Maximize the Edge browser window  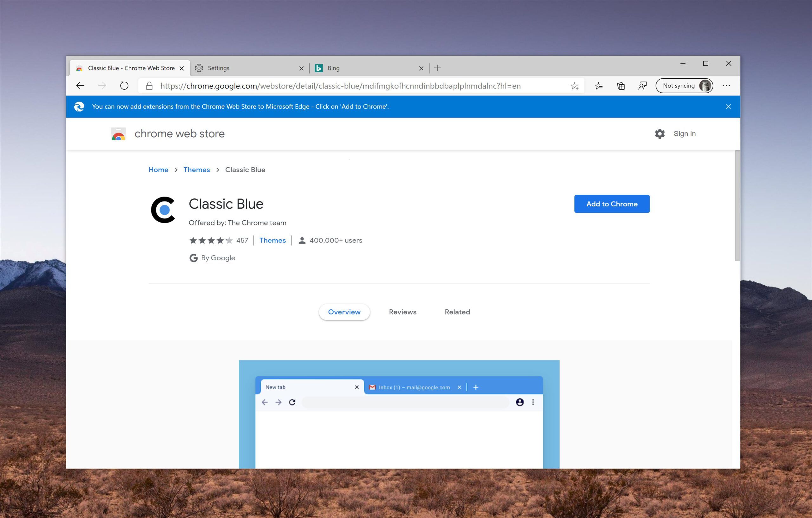pyautogui.click(x=705, y=63)
